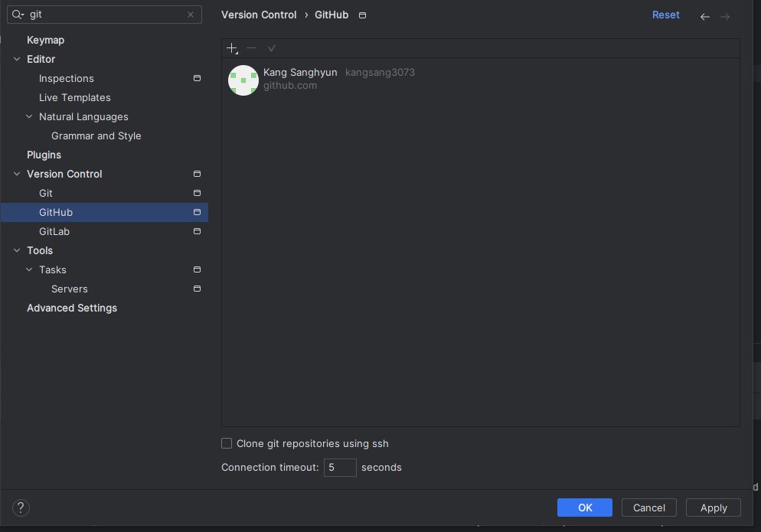Select Servers under Tasks
The image size is (761, 532).
(x=70, y=289)
